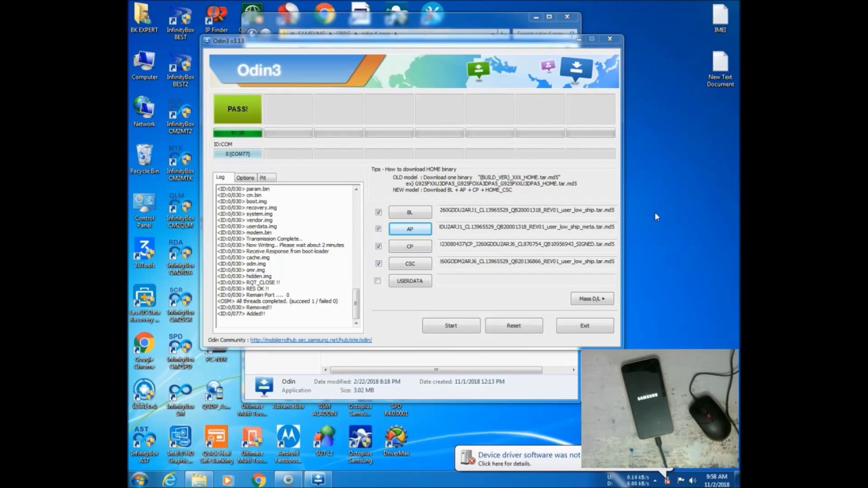Open Google Chrome desktop shortcut
This screenshot has width=868, height=488.
tap(144, 351)
